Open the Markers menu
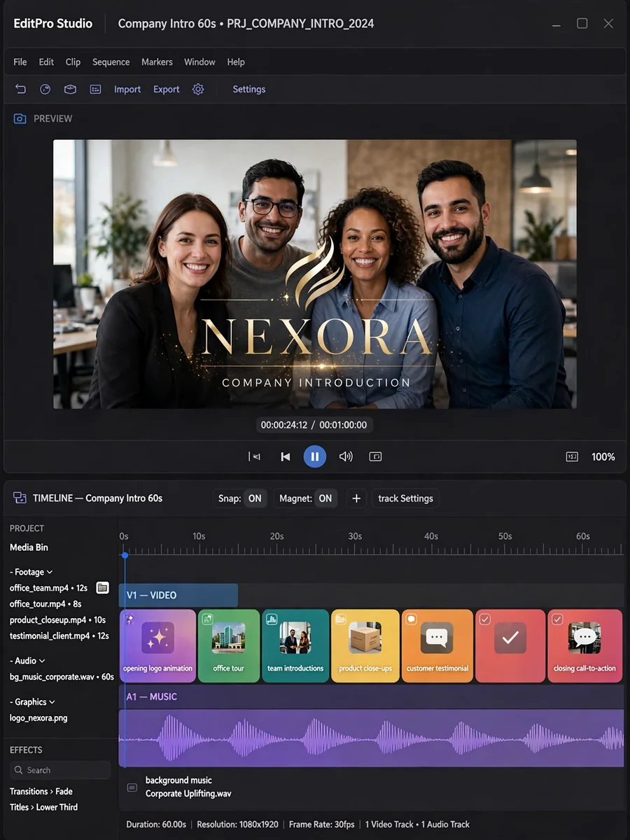The image size is (630, 840). (157, 62)
